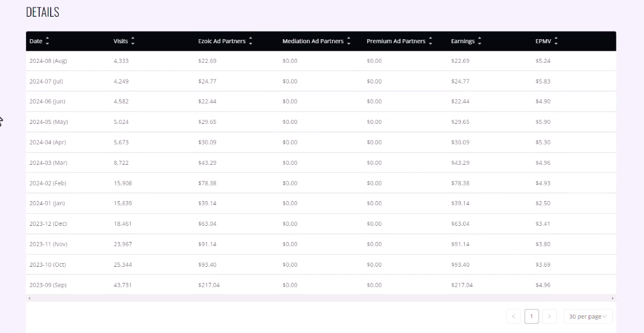
Task: Click the horizontal scrollbar right arrow
Action: [x=612, y=298]
